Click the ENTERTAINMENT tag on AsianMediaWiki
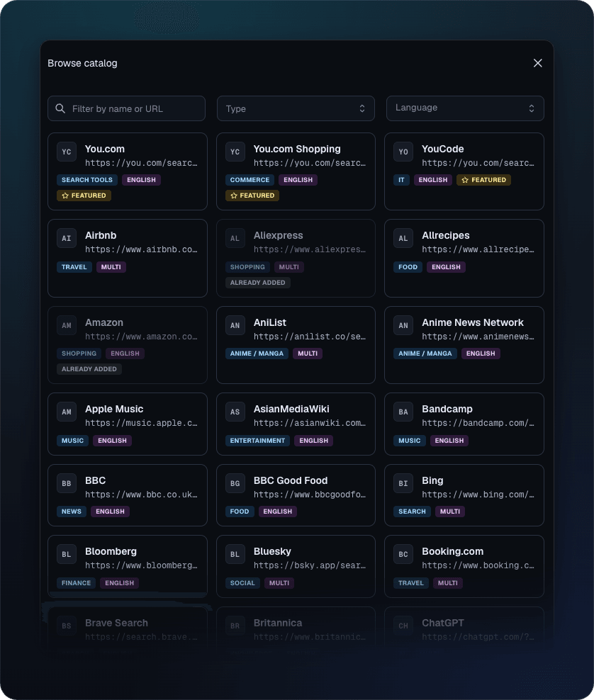 tap(257, 441)
